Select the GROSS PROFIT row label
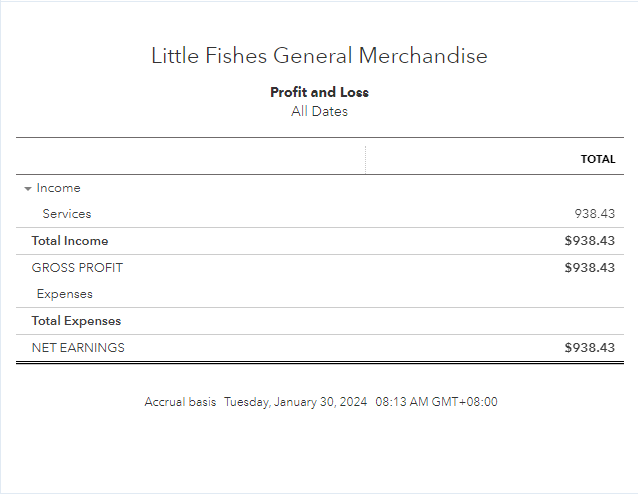The height and width of the screenshot is (495, 638). pos(77,268)
